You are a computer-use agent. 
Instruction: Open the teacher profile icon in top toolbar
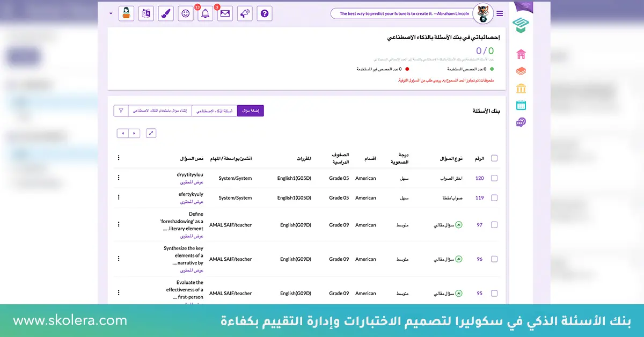point(127,13)
